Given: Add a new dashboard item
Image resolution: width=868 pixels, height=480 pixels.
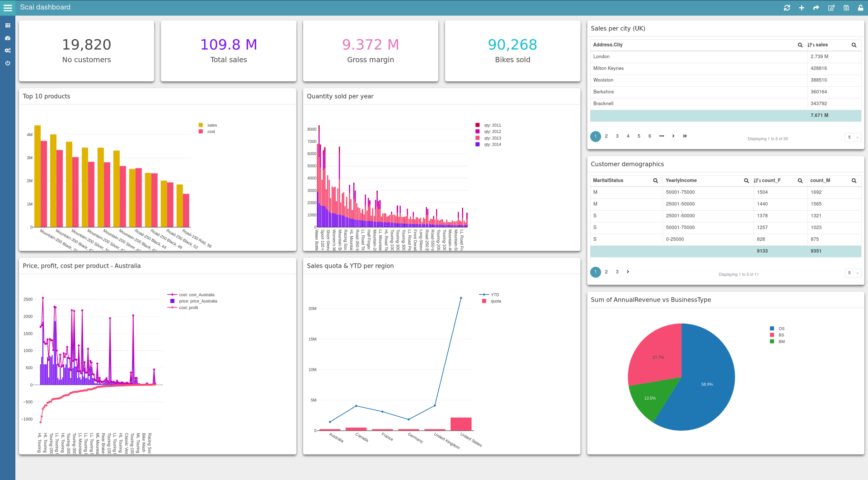Looking at the screenshot, I should [802, 8].
